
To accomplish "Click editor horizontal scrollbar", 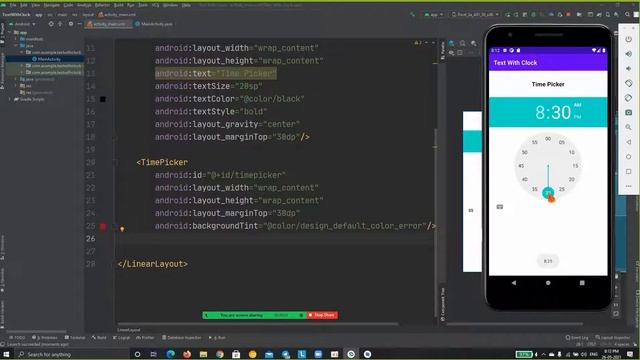I will 258,324.
